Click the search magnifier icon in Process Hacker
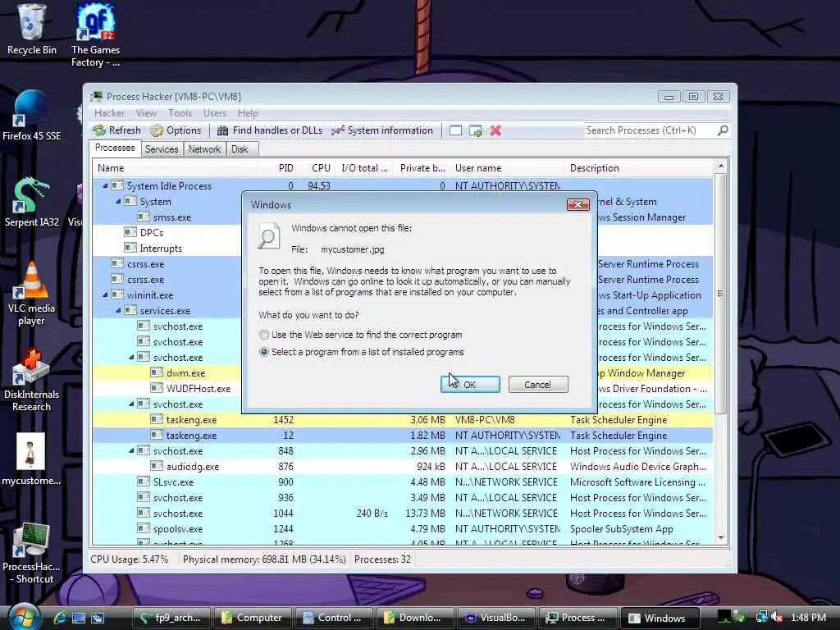 coord(723,130)
